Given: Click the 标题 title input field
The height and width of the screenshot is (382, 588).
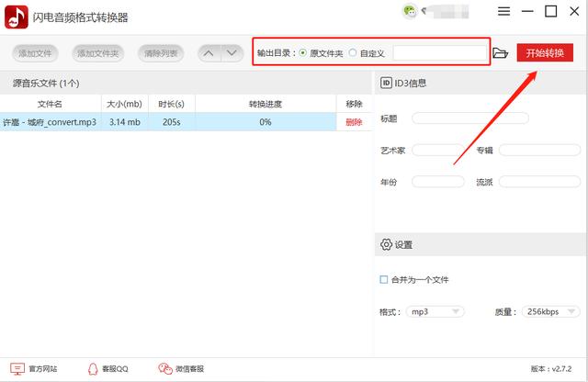Looking at the screenshot, I should point(470,118).
